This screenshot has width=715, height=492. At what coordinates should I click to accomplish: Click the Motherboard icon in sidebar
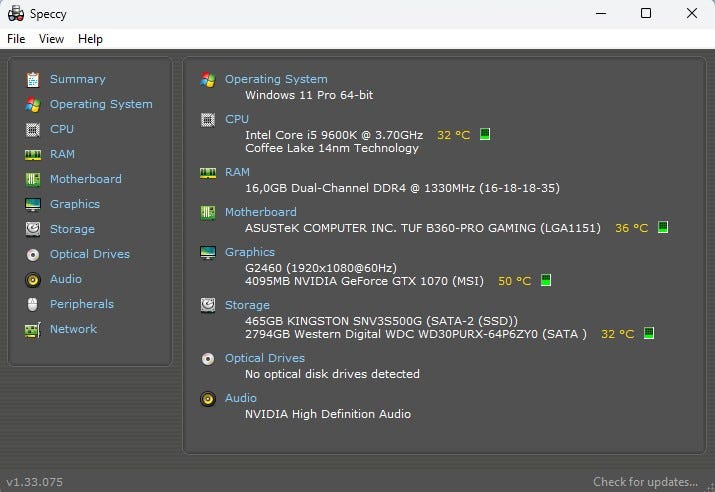(33, 180)
